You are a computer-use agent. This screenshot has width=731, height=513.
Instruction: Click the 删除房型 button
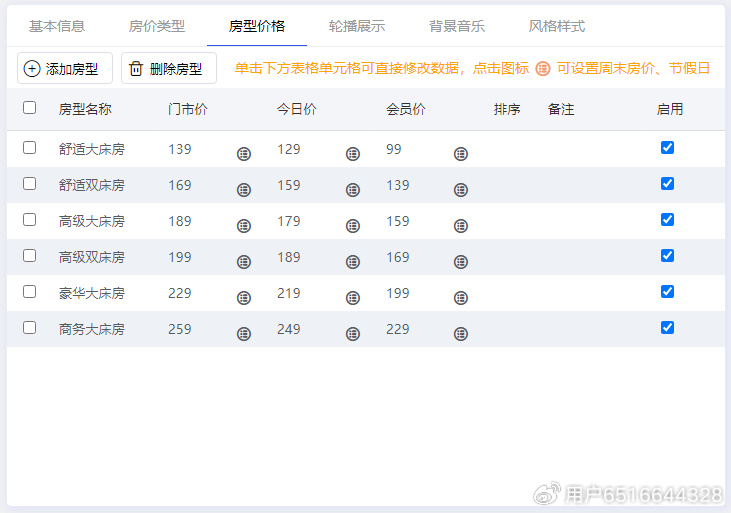[x=169, y=68]
